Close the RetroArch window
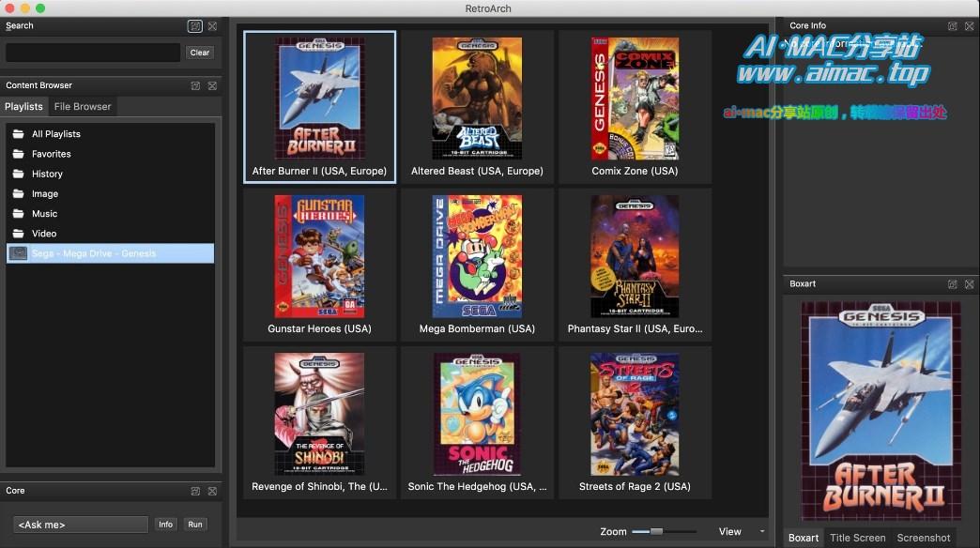Viewport: 980px width, 548px height. coord(9,8)
